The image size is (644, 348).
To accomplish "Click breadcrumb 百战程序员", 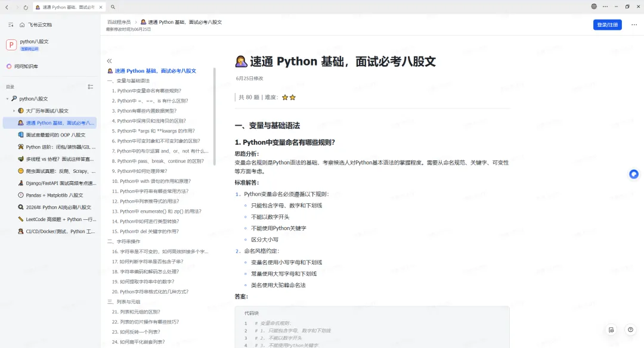I will 119,22.
